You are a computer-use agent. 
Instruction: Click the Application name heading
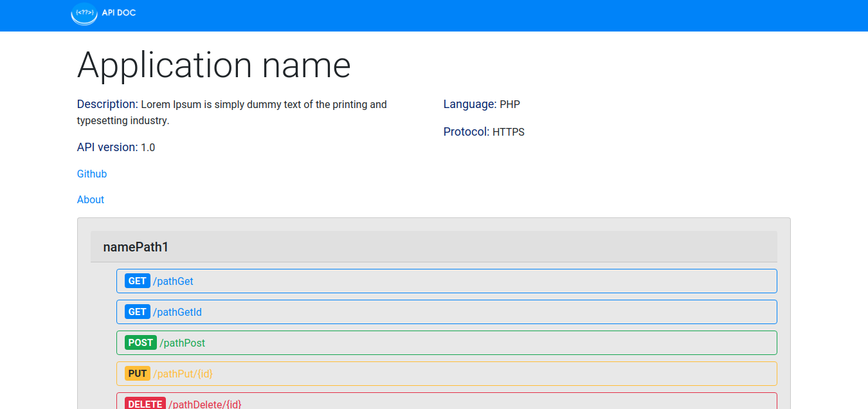tap(214, 65)
